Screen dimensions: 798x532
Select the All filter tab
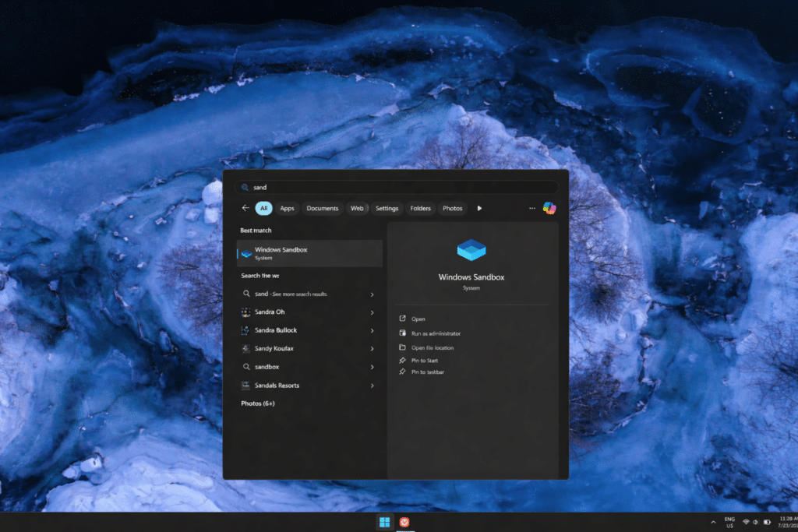pyautogui.click(x=263, y=208)
